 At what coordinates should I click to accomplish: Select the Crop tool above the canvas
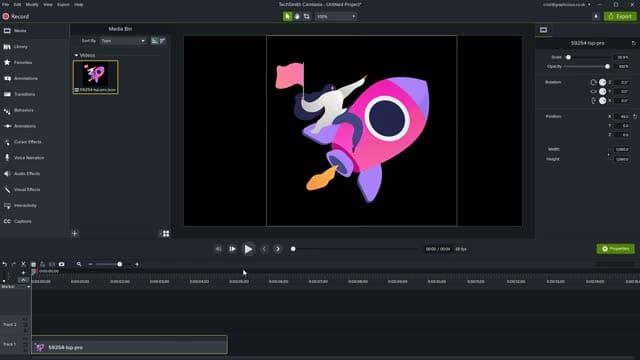click(307, 16)
